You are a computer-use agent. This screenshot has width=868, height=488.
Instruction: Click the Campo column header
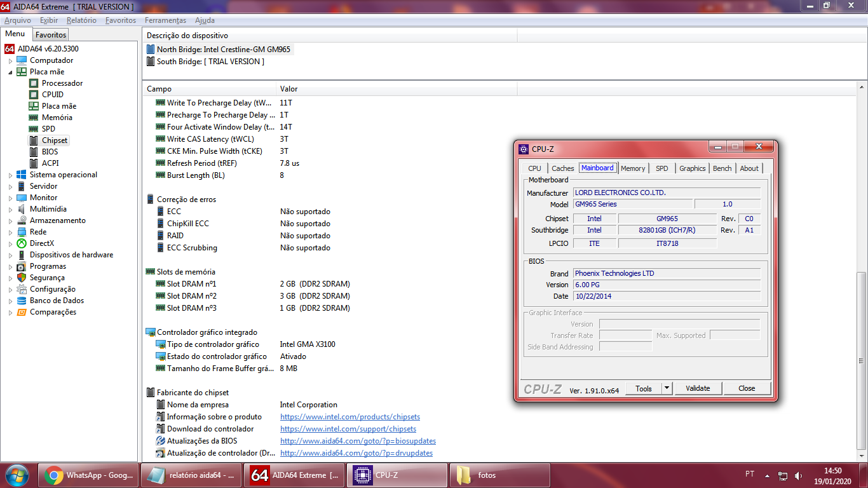(209, 89)
